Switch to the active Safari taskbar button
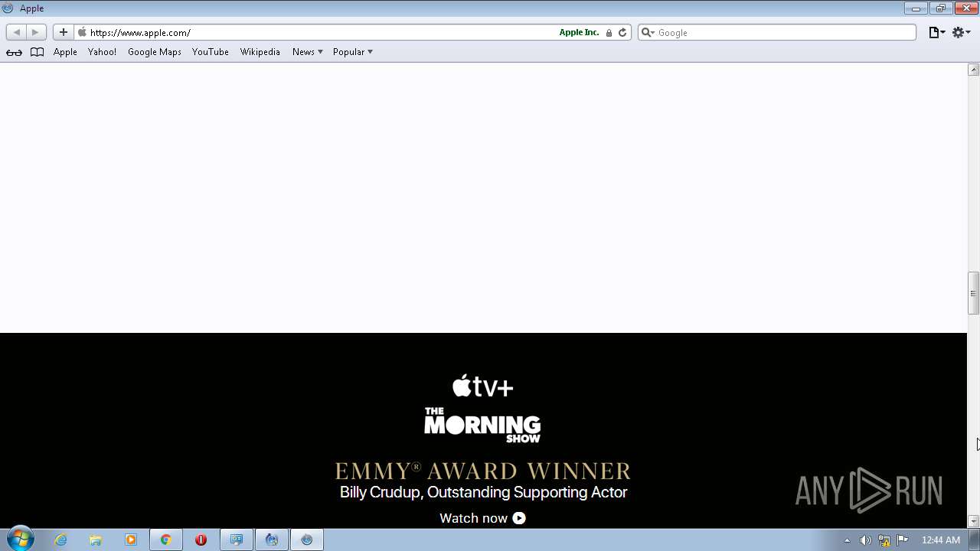Viewport: 980px width, 551px height. pos(306,540)
